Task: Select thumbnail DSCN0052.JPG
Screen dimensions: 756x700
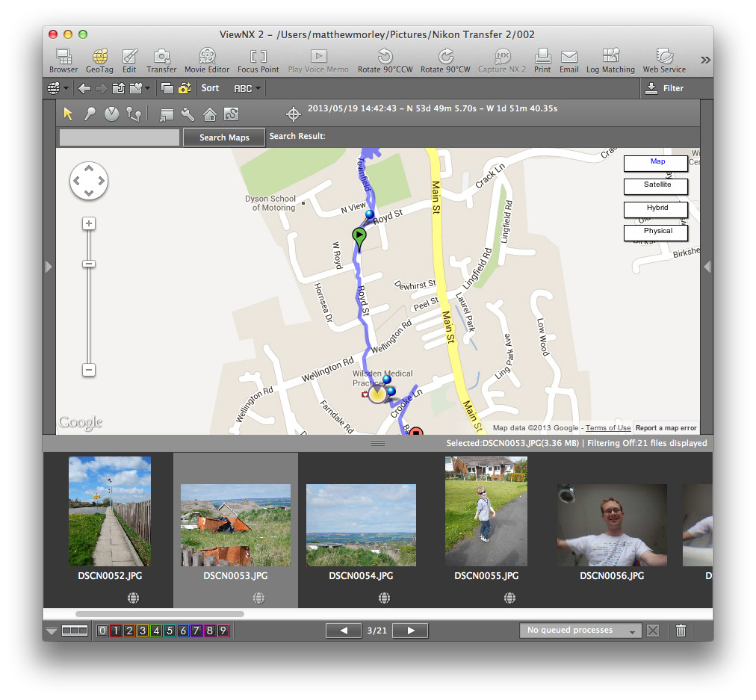Action: [x=110, y=511]
